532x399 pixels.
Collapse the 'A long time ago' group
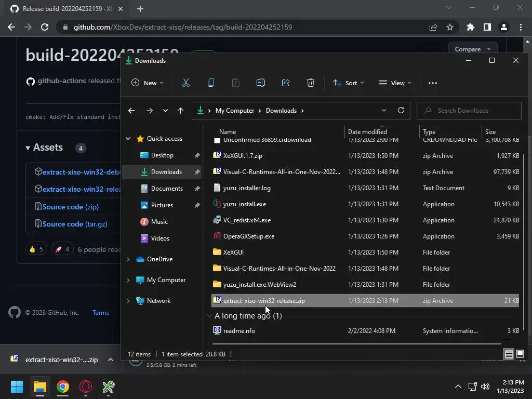pyautogui.click(x=209, y=316)
